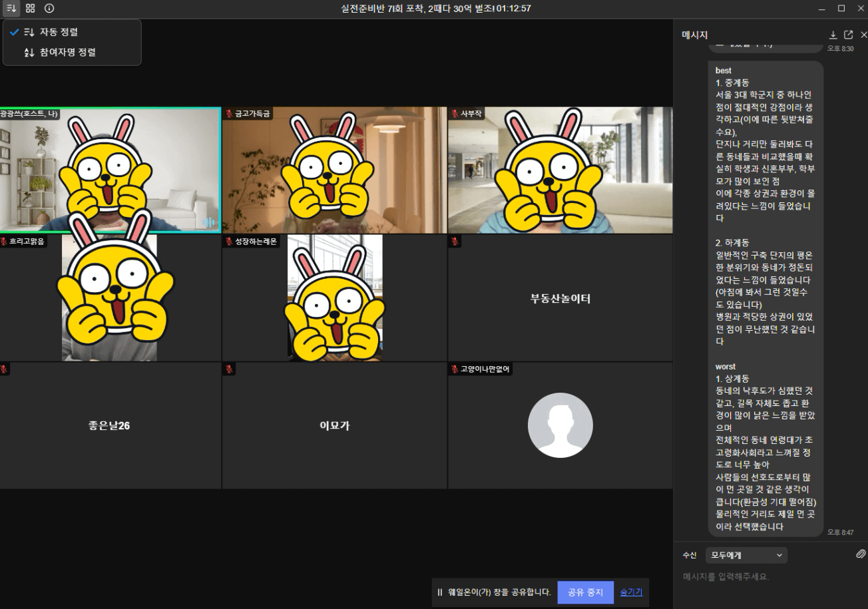Screen dimensions: 868x609
Task: Show meeting info via the info icon
Action: click(49, 9)
